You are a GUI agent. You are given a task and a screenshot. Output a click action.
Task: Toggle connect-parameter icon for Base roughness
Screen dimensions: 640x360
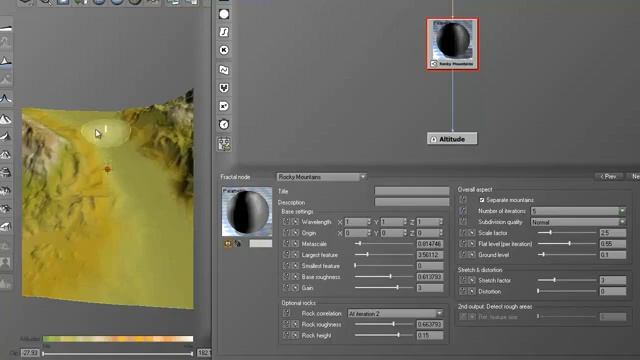click(286, 277)
